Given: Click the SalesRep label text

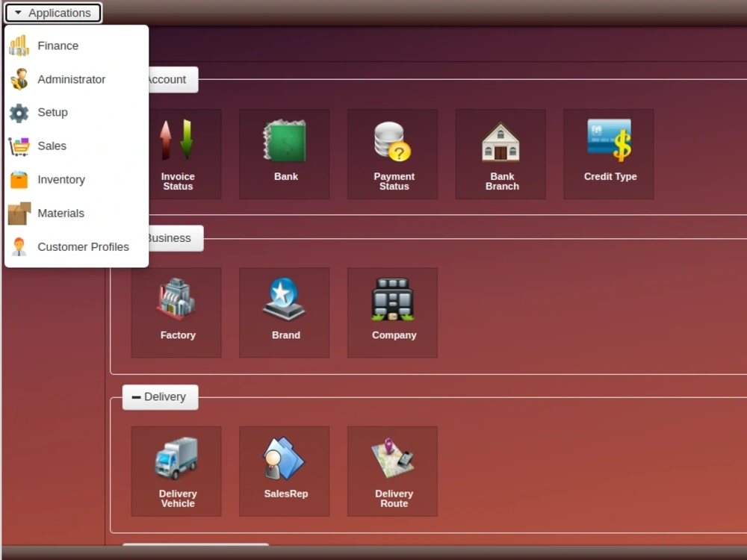Looking at the screenshot, I should coord(286,494).
